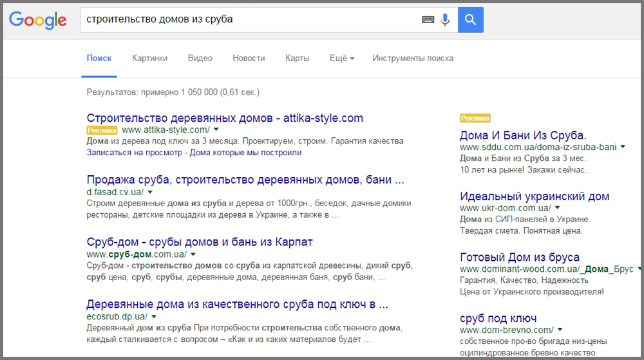Switch to the Видео tab
Image resolution: width=644 pixels, height=360 pixels.
pyautogui.click(x=200, y=58)
